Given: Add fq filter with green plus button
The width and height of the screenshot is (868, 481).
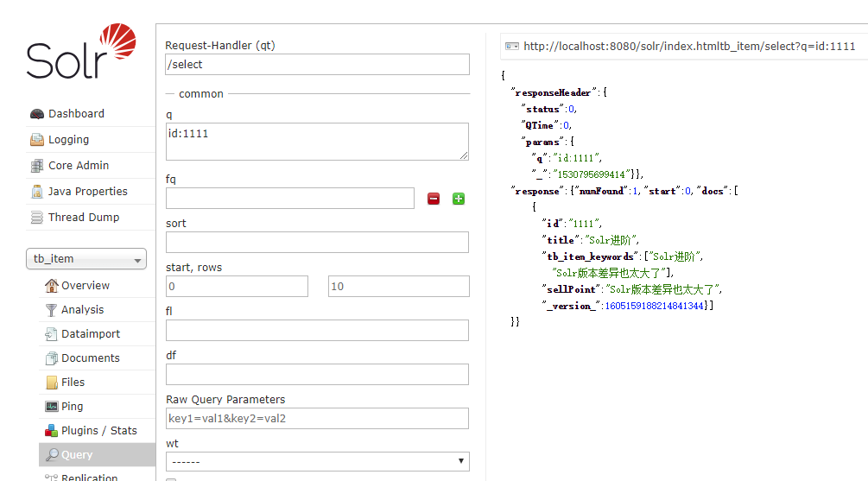Looking at the screenshot, I should tap(459, 199).
